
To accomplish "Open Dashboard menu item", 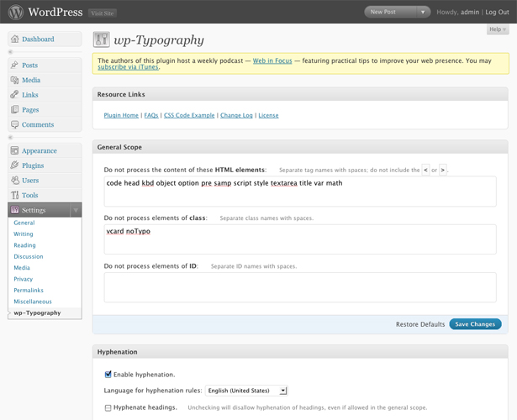I will pos(38,39).
